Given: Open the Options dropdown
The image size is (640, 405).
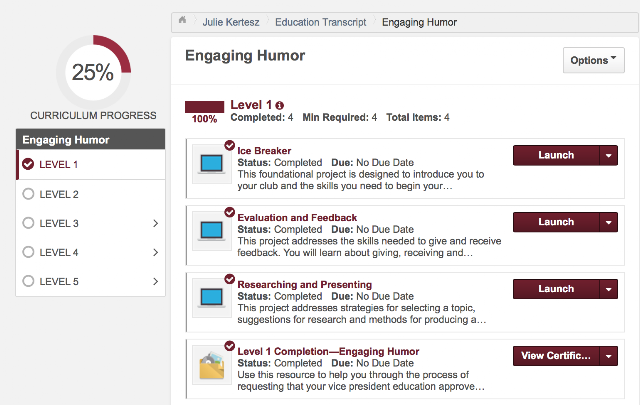Looking at the screenshot, I should pyautogui.click(x=593, y=60).
